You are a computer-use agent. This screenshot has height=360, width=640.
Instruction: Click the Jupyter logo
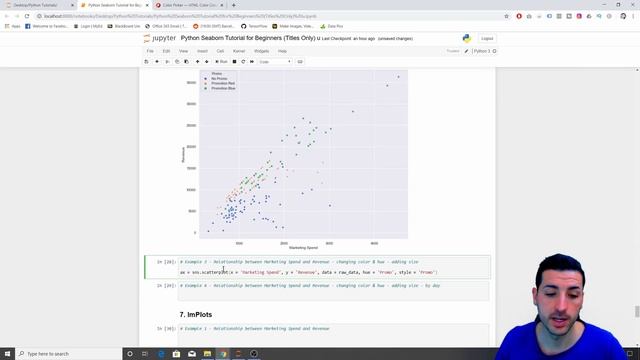click(x=160, y=38)
